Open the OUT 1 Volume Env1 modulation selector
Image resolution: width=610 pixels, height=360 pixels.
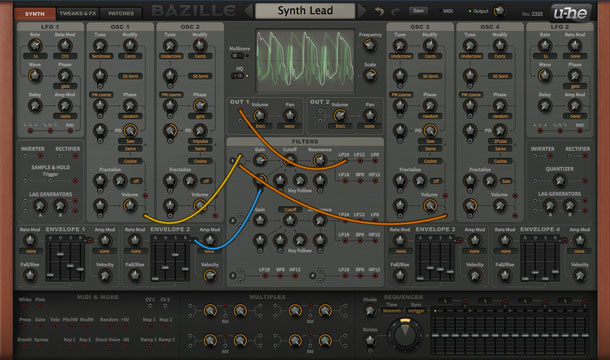(260, 126)
